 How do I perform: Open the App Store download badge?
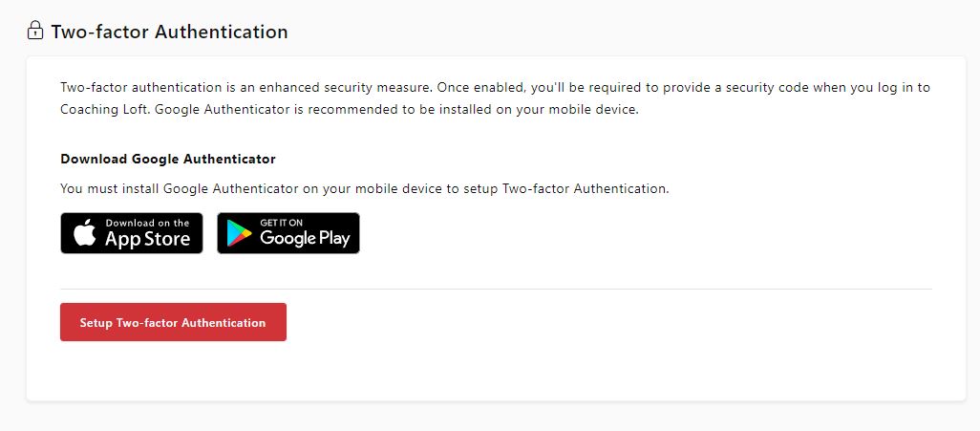pos(132,233)
